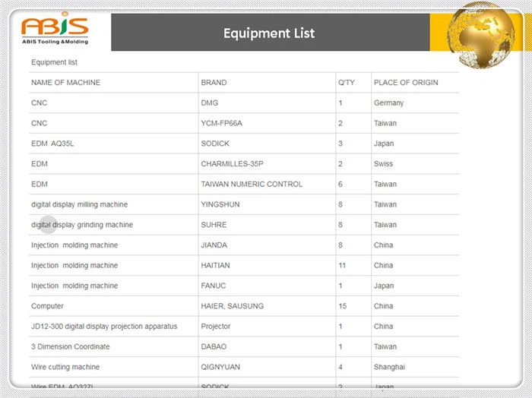This screenshot has height=398, width=532.
Task: Click the SUHRE brand cell
Action: 214,225
